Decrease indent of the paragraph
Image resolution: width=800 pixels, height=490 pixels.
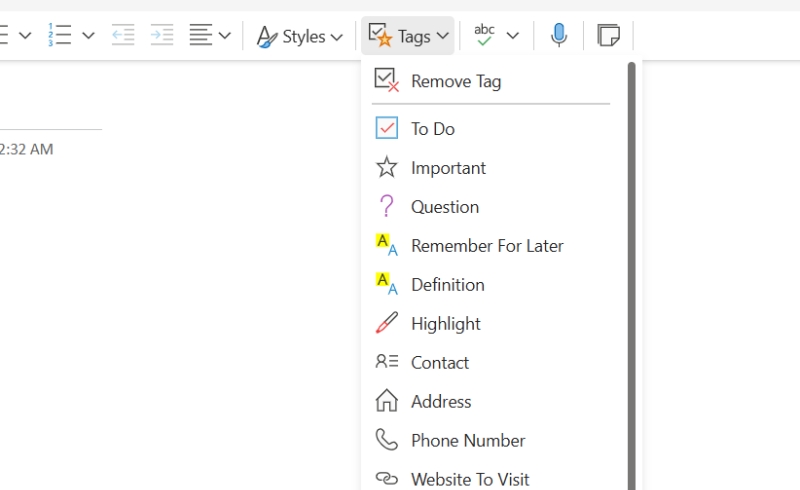click(123, 35)
